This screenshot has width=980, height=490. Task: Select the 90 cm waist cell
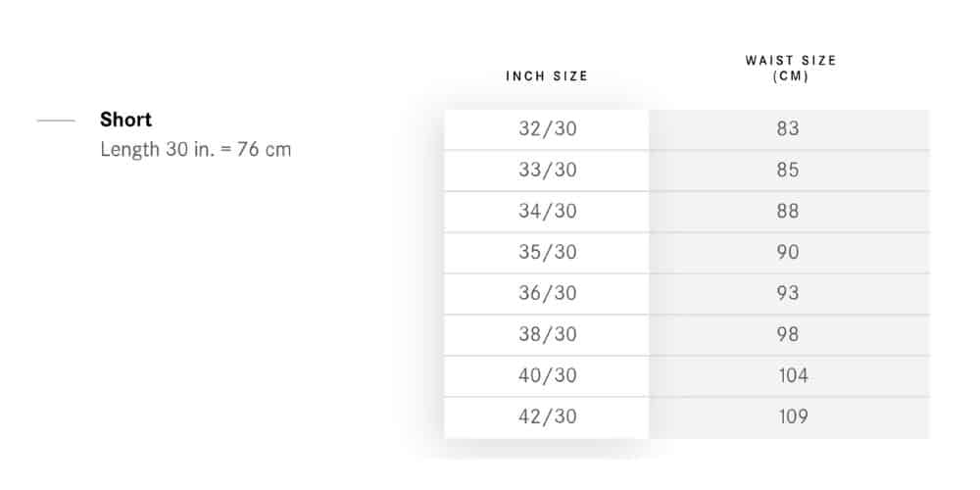pos(788,252)
